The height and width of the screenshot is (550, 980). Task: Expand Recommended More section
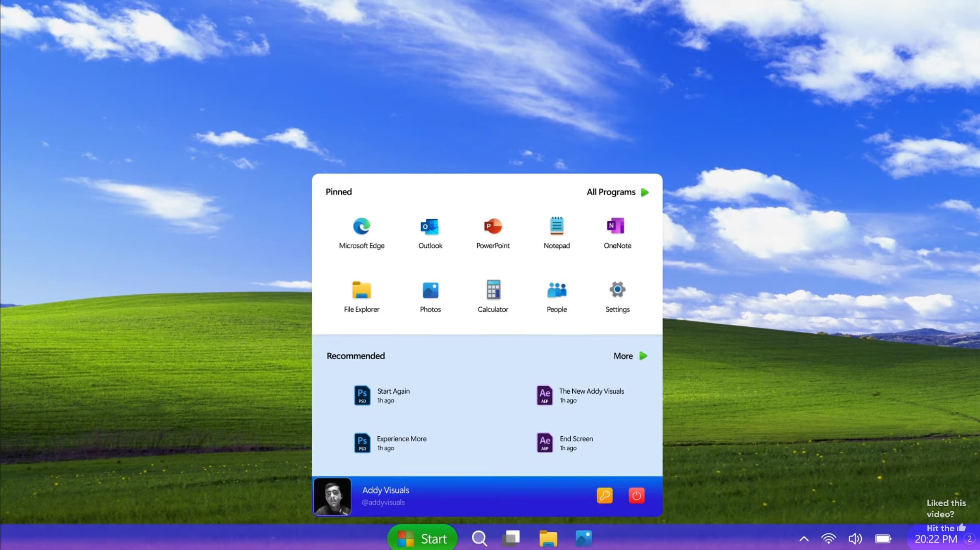click(x=629, y=356)
